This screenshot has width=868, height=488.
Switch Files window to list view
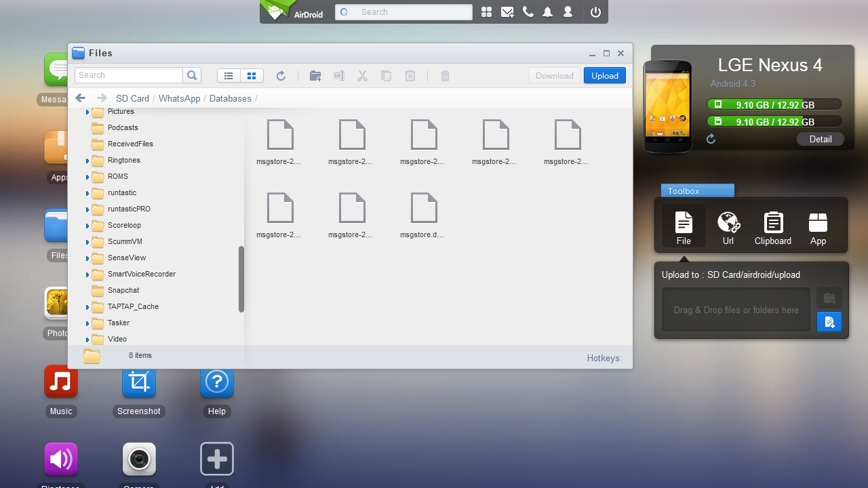(229, 76)
